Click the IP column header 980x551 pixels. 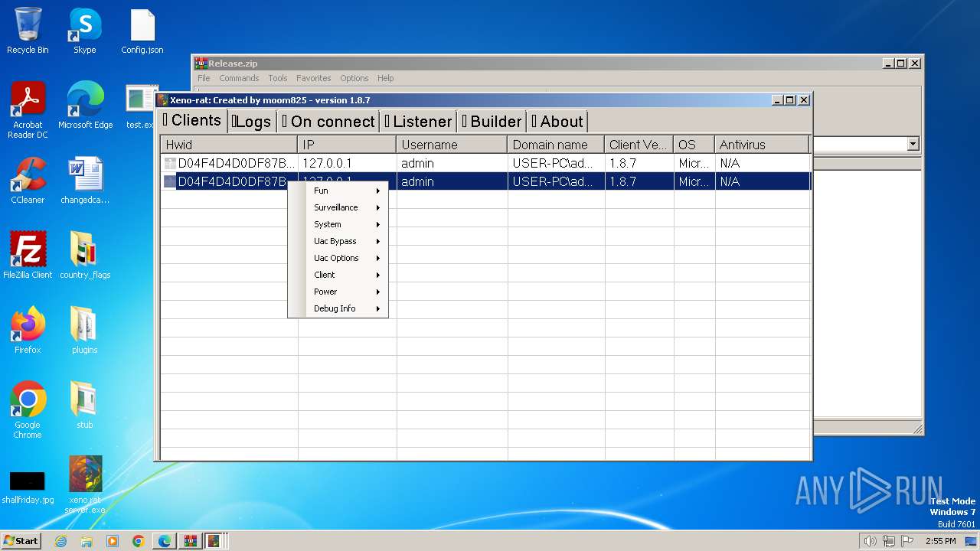point(347,145)
